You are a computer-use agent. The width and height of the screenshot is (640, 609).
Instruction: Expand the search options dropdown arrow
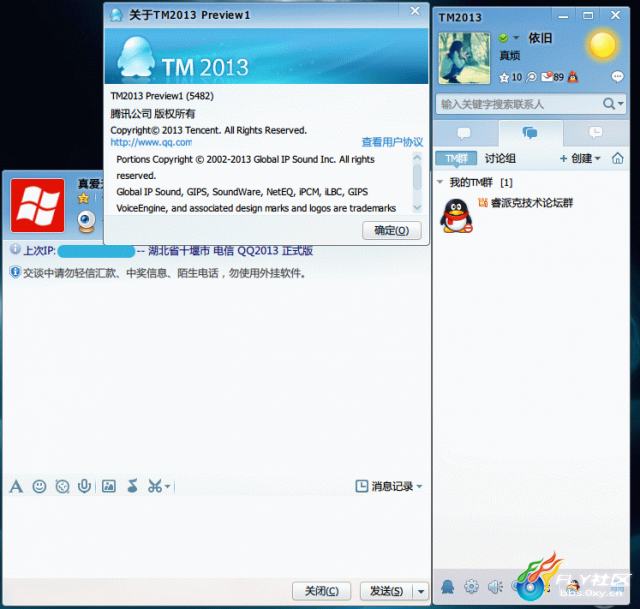tap(620, 104)
